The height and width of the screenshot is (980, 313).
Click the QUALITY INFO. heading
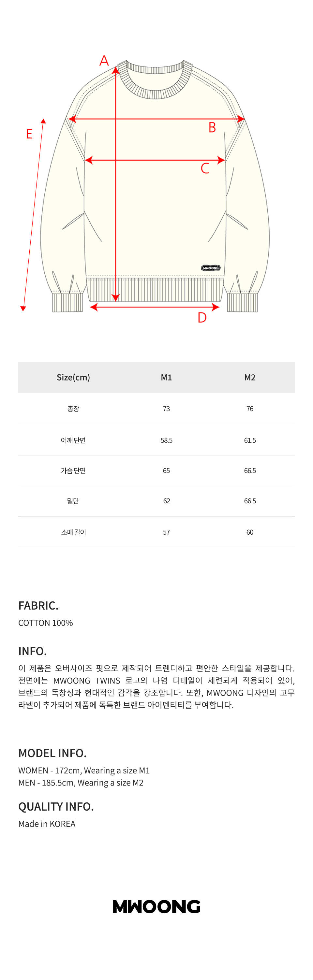(x=56, y=806)
